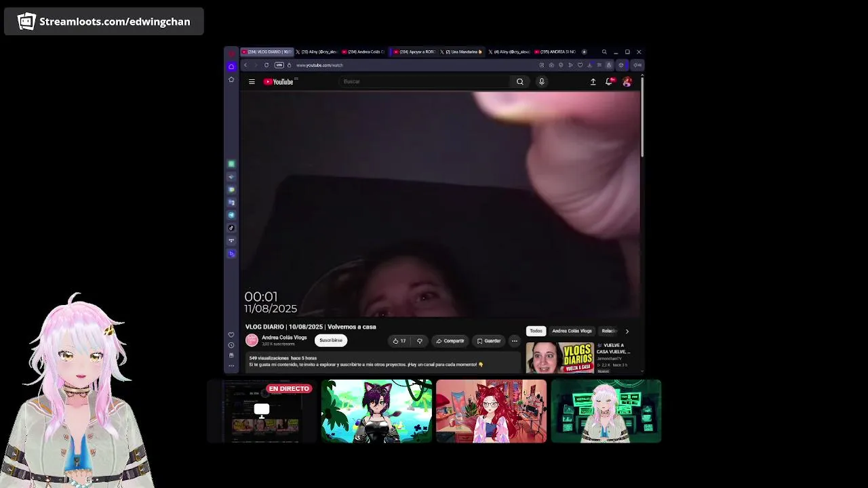Open the Vlogs Diarios recommended video thumbnail
The width and height of the screenshot is (868, 488).
[x=560, y=357]
